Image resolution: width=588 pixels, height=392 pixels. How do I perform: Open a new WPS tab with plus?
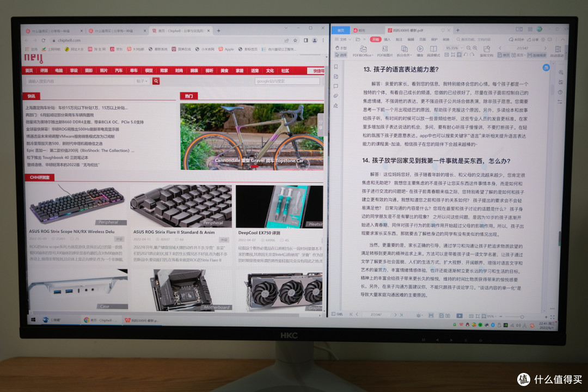point(457,30)
